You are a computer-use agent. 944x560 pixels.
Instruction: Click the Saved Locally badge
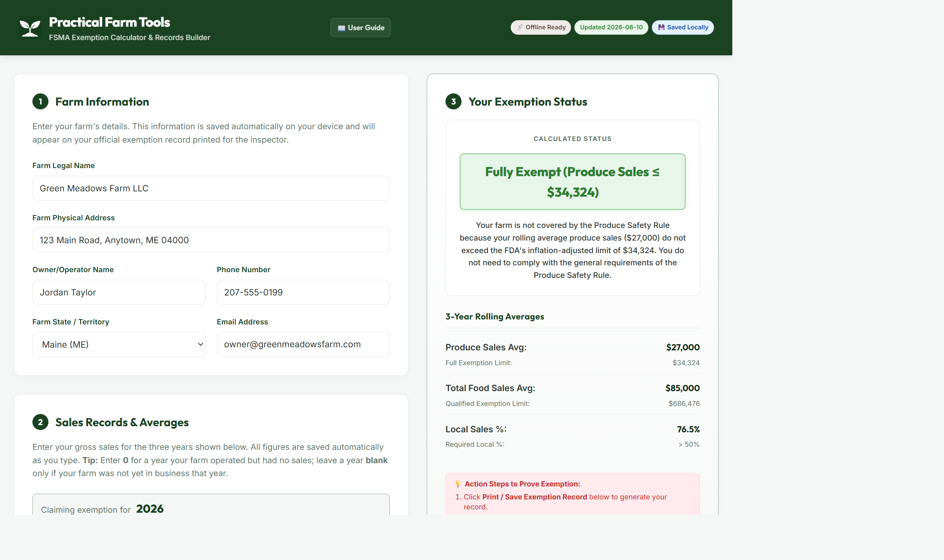pos(683,27)
